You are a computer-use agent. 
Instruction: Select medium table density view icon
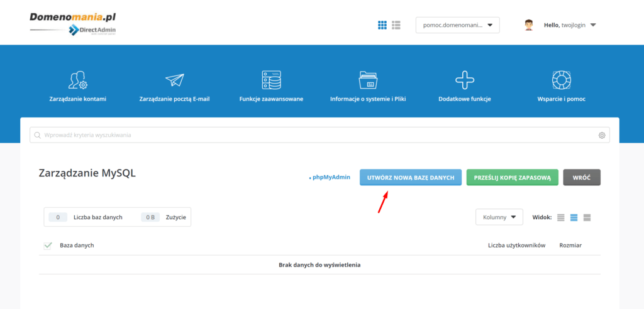[574, 217]
